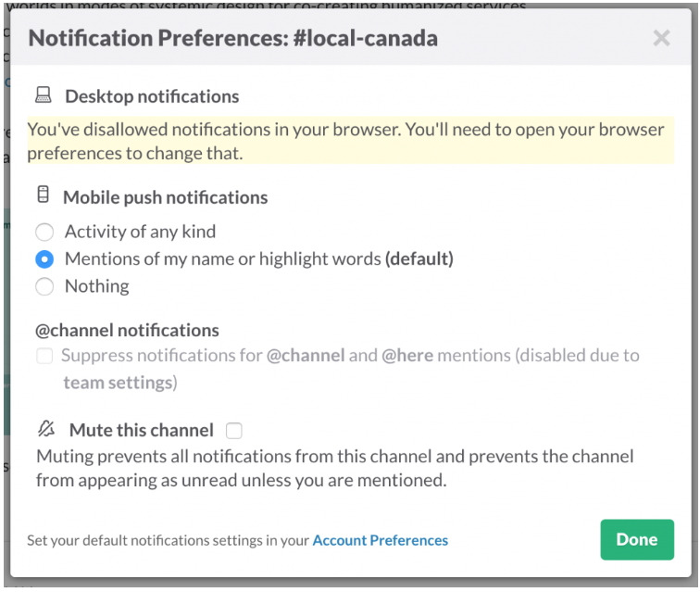This screenshot has width=700, height=592.
Task: Select the 'Activity of any kind' radio button
Action: [x=44, y=232]
